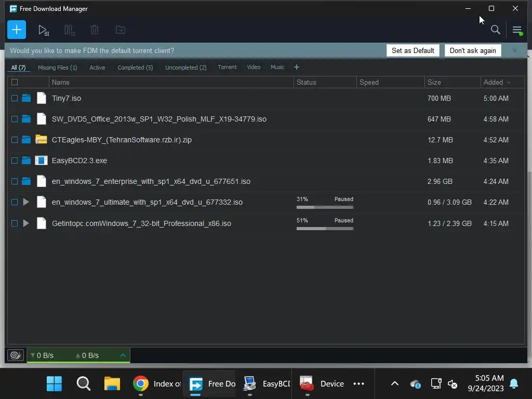The height and width of the screenshot is (399, 532).
Task: Switch to the Chrome Index of window
Action: (156, 384)
